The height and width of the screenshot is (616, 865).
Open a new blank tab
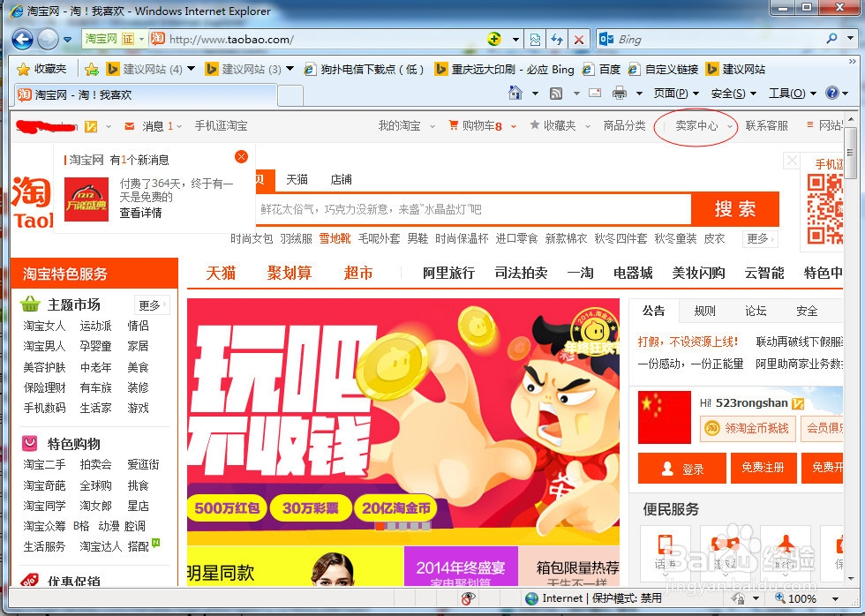(x=290, y=95)
